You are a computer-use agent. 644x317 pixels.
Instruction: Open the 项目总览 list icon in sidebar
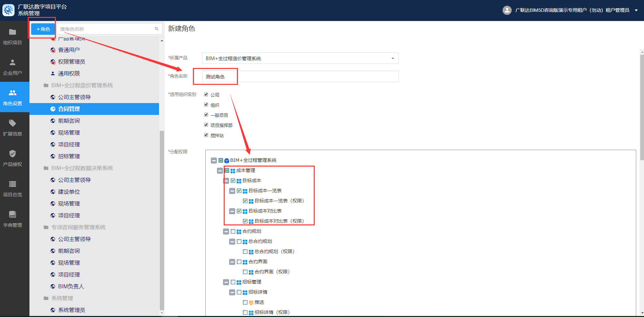click(13, 184)
